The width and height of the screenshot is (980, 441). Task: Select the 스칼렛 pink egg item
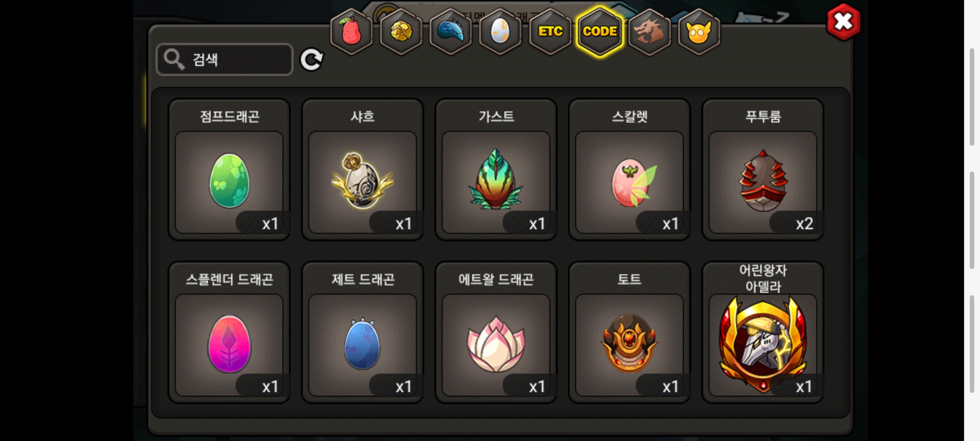629,169
